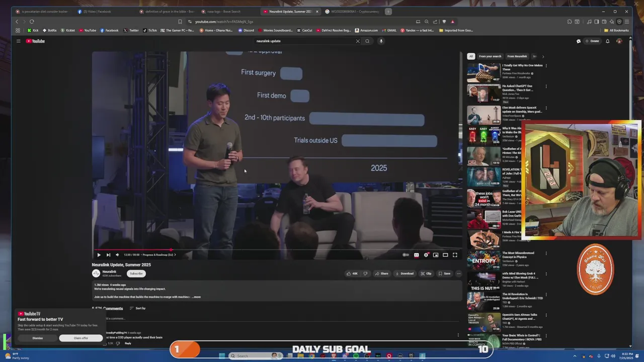Open more actions menu beside Save
Image resolution: width=644 pixels, height=362 pixels.
coord(458,274)
